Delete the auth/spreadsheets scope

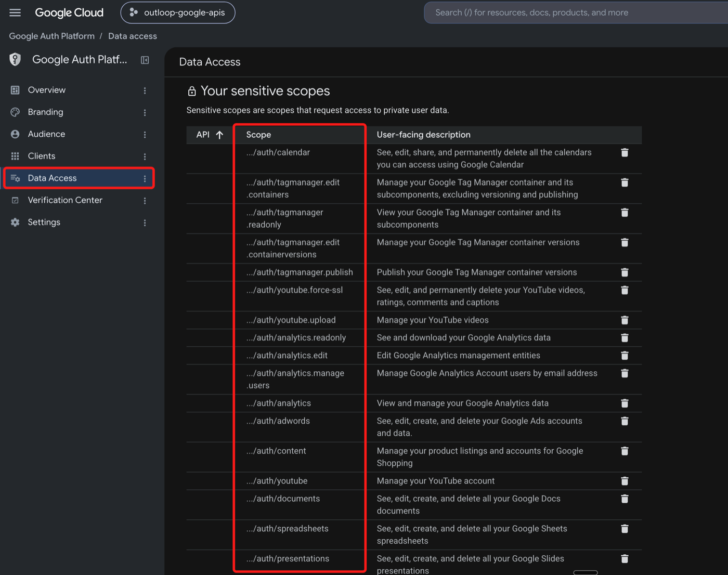(625, 529)
